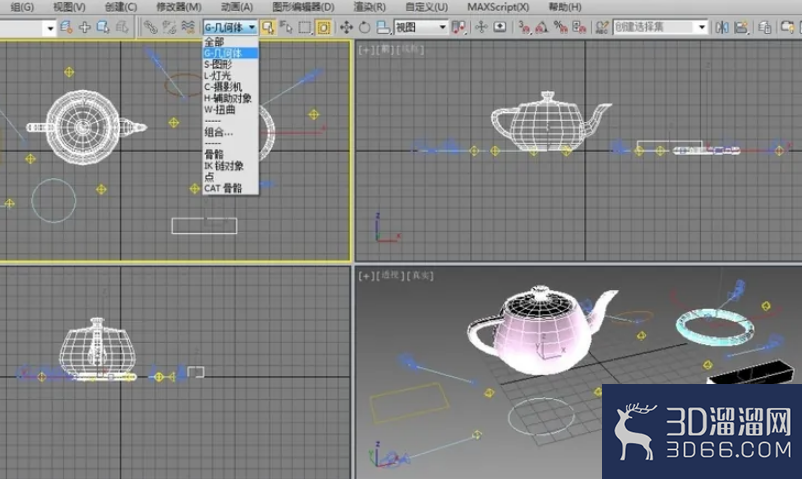
Task: Open the 图形编辑器(D) menu
Action: pyautogui.click(x=303, y=7)
